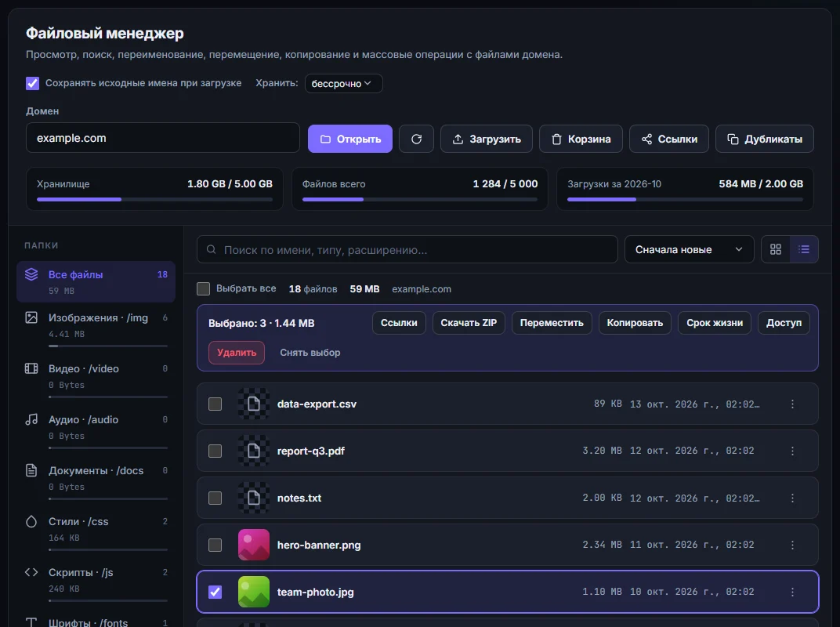Click the magnifier icon in search

(x=212, y=250)
